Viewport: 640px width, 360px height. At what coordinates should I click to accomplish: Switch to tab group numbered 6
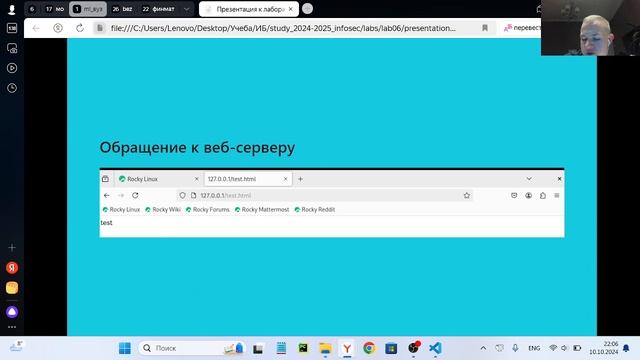pos(32,9)
